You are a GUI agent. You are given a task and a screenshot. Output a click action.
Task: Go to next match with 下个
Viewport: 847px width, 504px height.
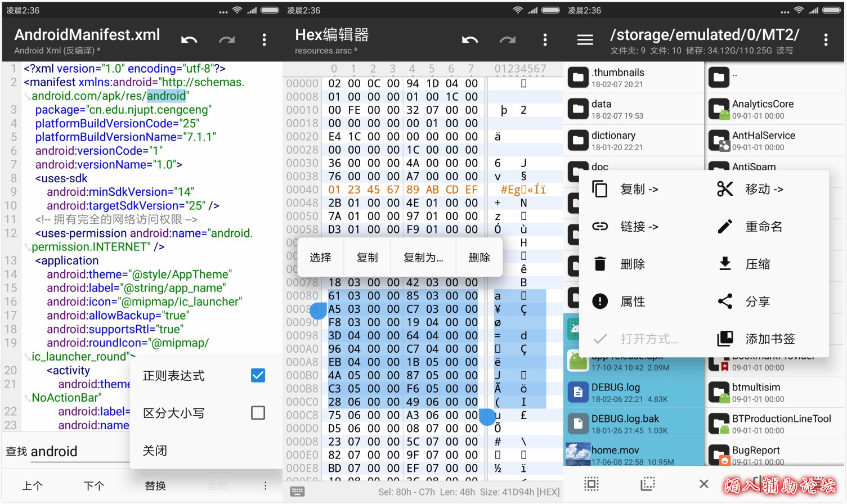coord(93,485)
